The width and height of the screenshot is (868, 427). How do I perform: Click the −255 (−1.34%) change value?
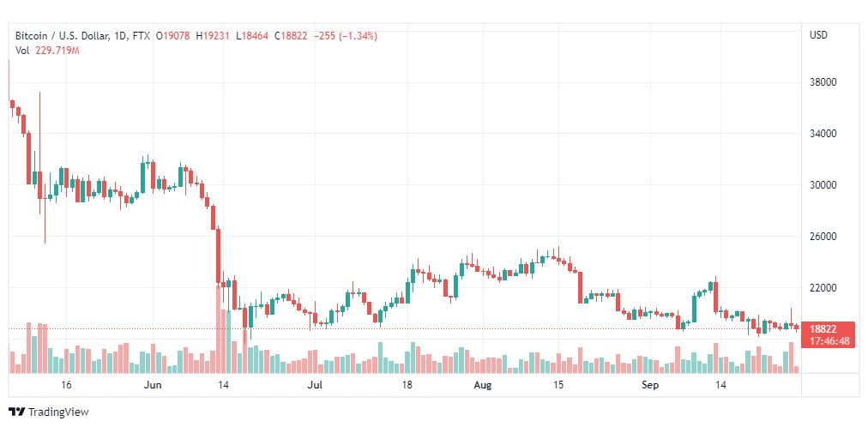tap(346, 36)
